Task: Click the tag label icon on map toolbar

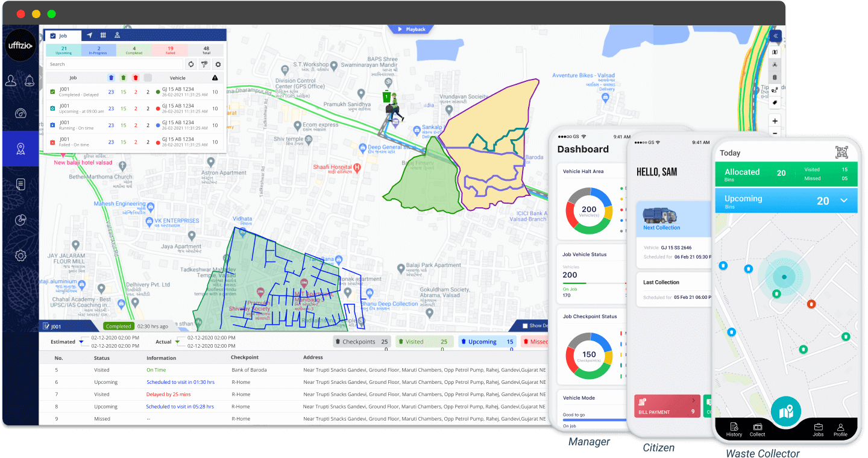Action: (x=775, y=103)
